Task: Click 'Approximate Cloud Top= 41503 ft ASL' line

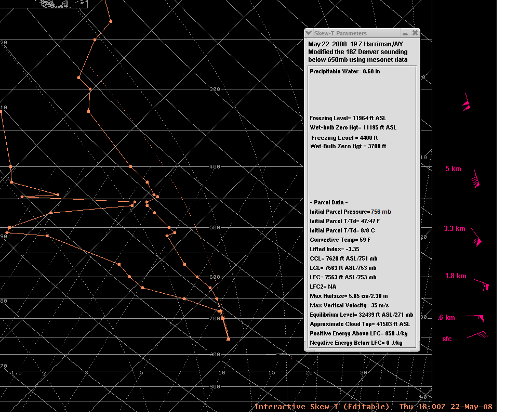Action: coord(360,324)
